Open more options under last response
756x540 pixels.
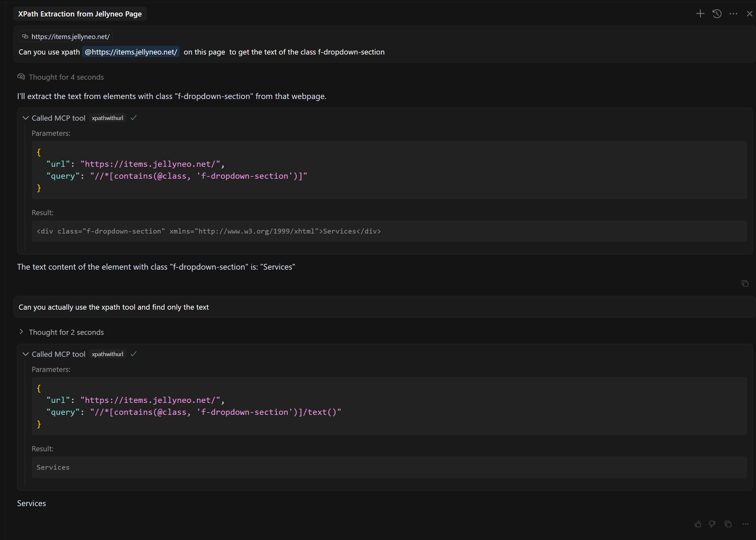[745, 524]
